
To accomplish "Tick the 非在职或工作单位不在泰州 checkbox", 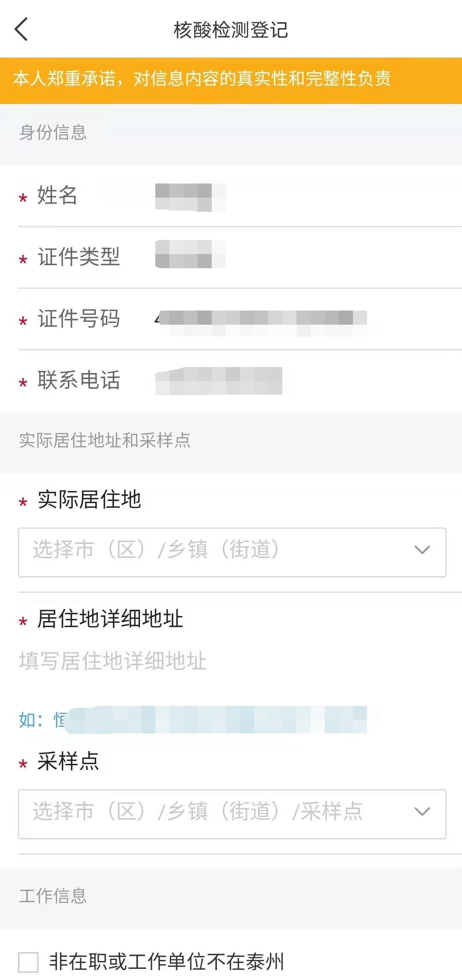I will 28,962.
